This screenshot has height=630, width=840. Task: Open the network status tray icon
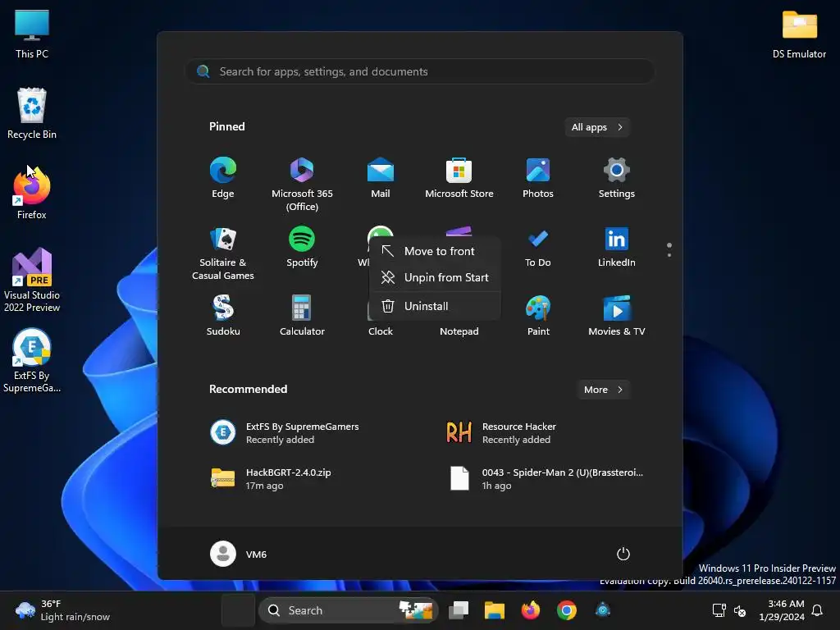[x=719, y=610]
